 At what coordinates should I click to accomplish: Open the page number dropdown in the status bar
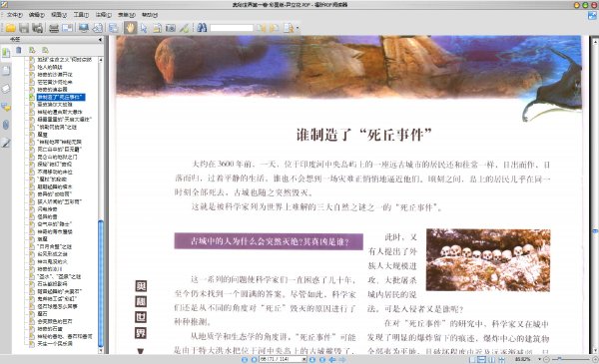304,359
